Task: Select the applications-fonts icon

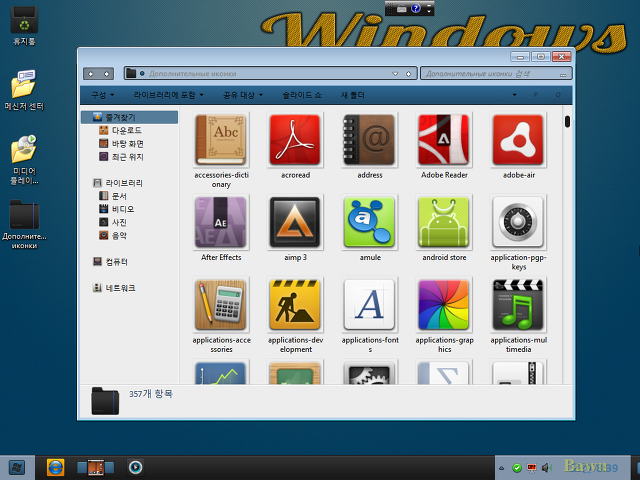Action: point(369,304)
